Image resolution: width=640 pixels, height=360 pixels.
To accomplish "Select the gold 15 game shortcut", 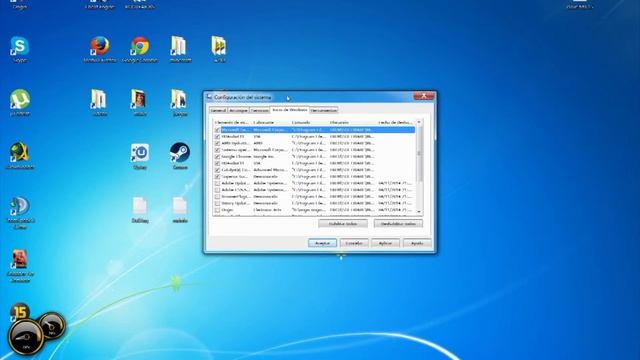I will pos(19,312).
